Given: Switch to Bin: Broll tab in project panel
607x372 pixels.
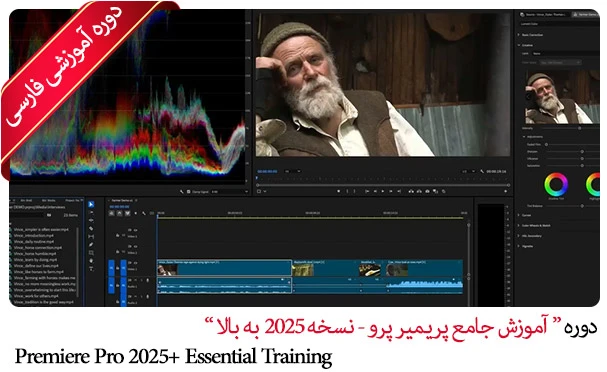Looking at the screenshot, I should point(26,201).
